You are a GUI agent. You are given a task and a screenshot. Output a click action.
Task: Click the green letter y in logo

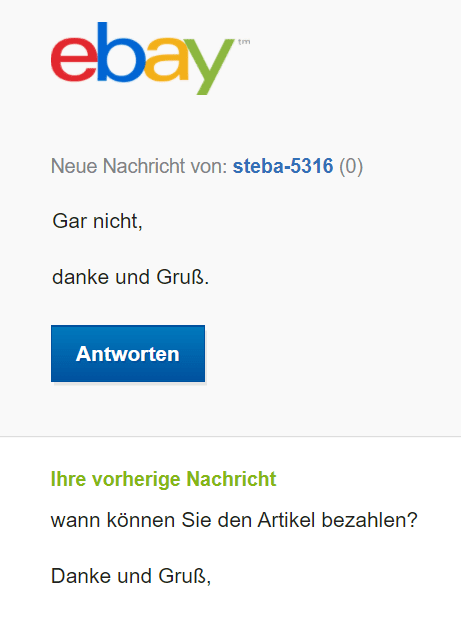(208, 66)
